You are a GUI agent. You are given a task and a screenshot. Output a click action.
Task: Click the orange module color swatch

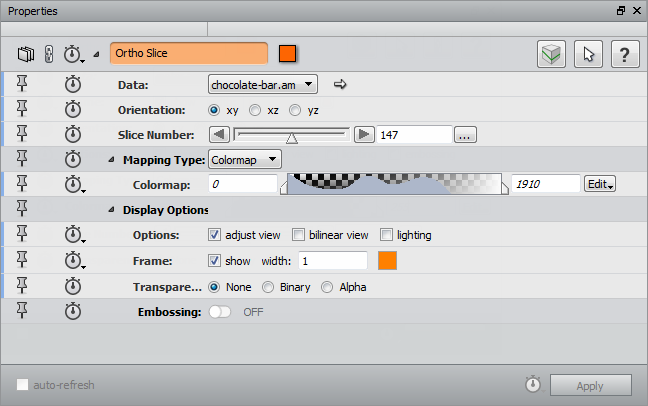coord(288,54)
